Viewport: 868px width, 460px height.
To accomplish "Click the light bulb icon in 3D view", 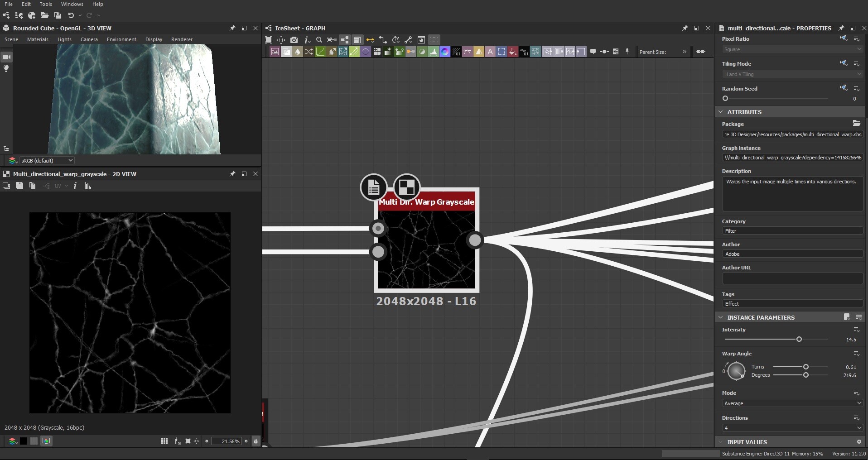I will [6, 69].
